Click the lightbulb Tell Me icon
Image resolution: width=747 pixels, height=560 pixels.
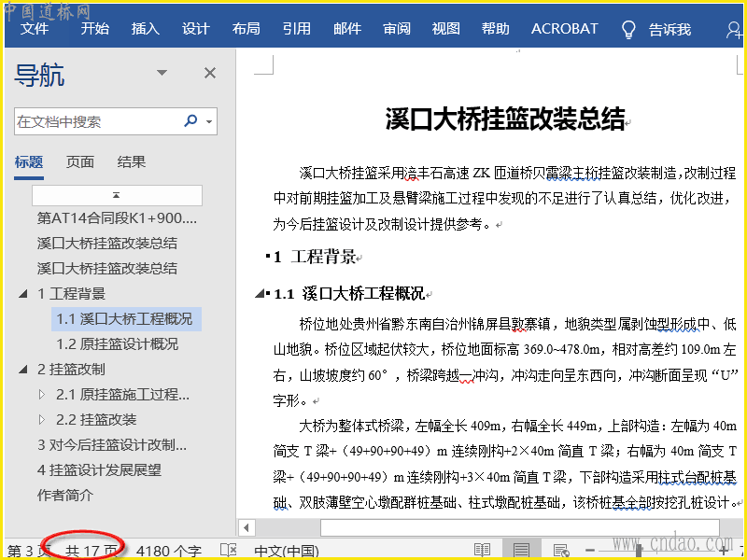[628, 30]
